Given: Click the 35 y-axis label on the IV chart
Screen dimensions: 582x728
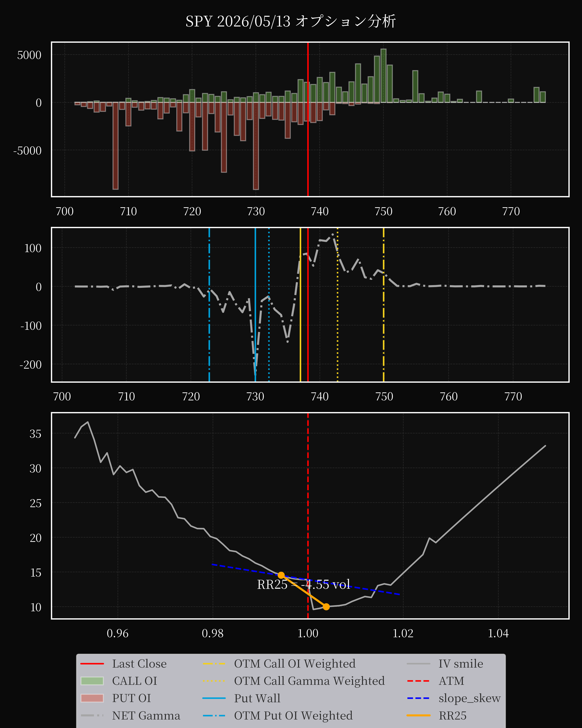Looking at the screenshot, I should pyautogui.click(x=35, y=434).
